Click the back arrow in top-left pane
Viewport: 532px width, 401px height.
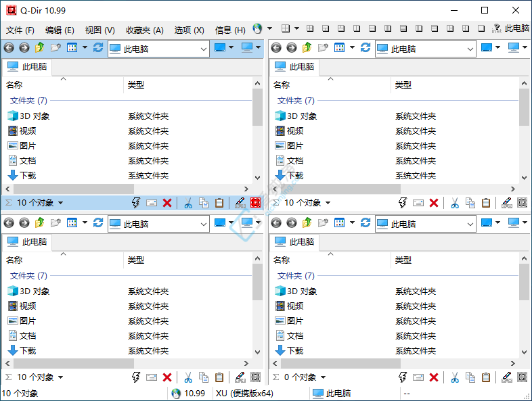point(9,48)
